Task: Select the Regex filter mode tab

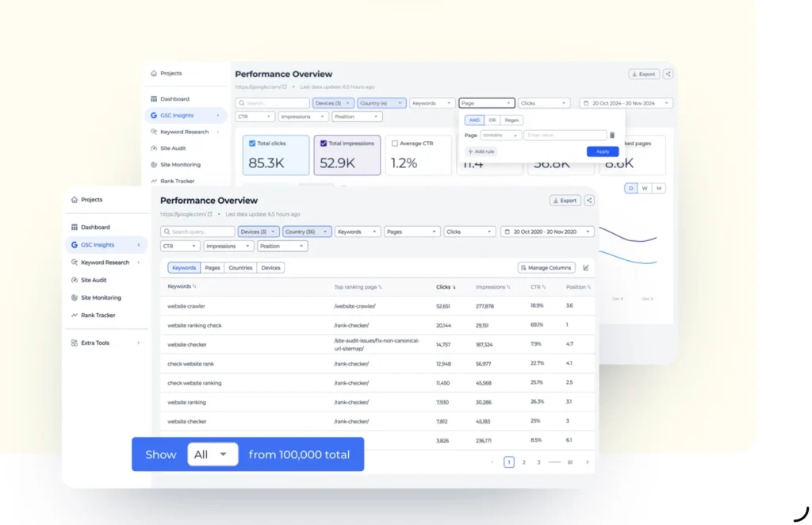Action: point(512,121)
